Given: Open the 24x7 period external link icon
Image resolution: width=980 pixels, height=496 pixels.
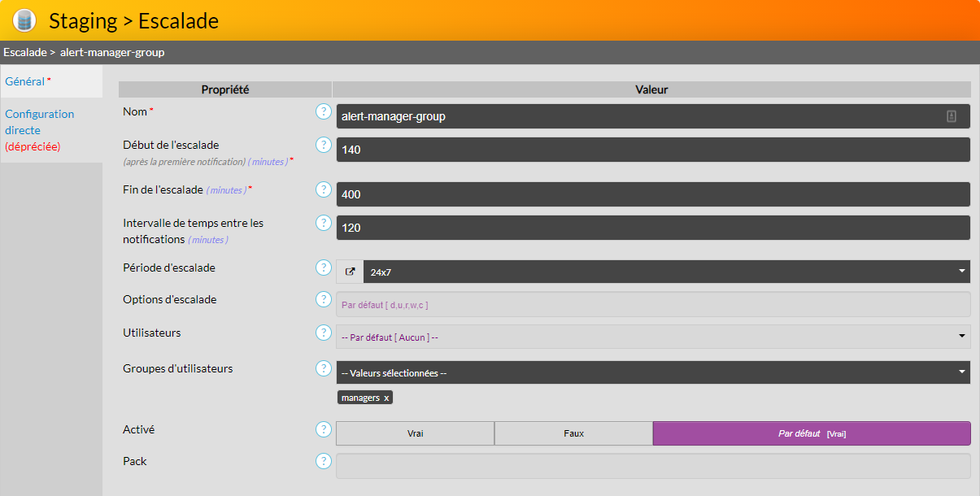Looking at the screenshot, I should (350, 272).
